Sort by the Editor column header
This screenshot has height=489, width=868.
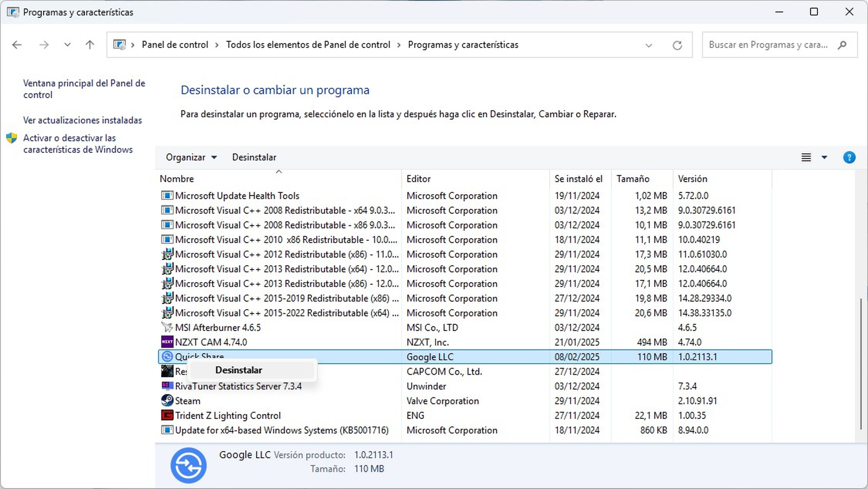[x=475, y=179]
